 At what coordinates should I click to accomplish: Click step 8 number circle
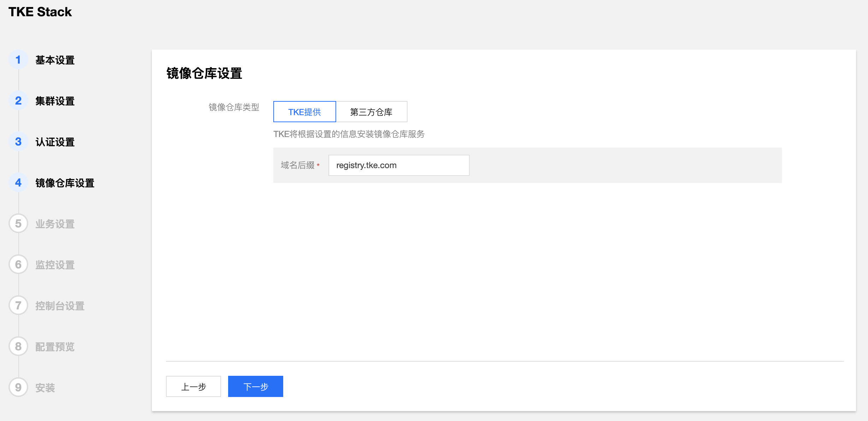(x=18, y=346)
